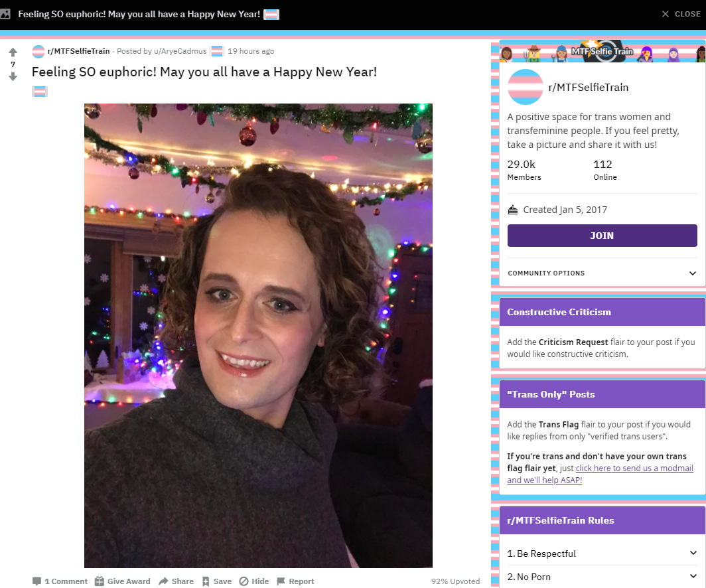This screenshot has height=588, width=706.
Task: Visit u/AryeCadmus user profile
Action: [180, 51]
